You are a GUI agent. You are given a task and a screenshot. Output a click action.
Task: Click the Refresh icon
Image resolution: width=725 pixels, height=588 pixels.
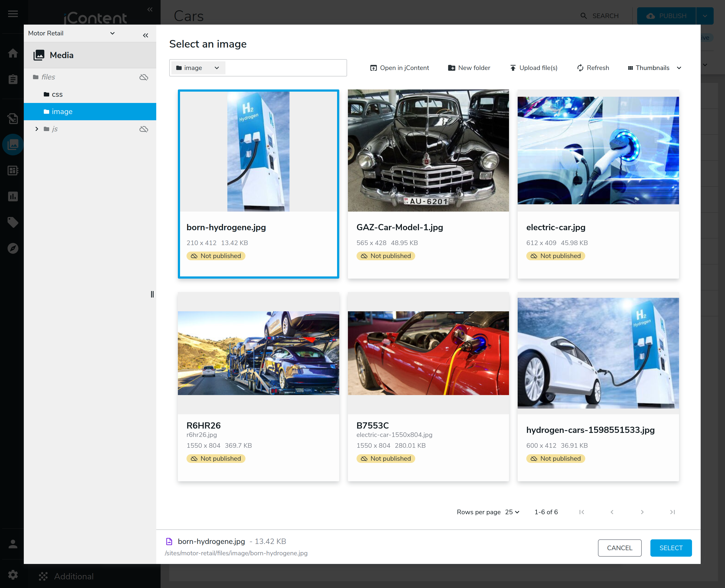point(580,68)
